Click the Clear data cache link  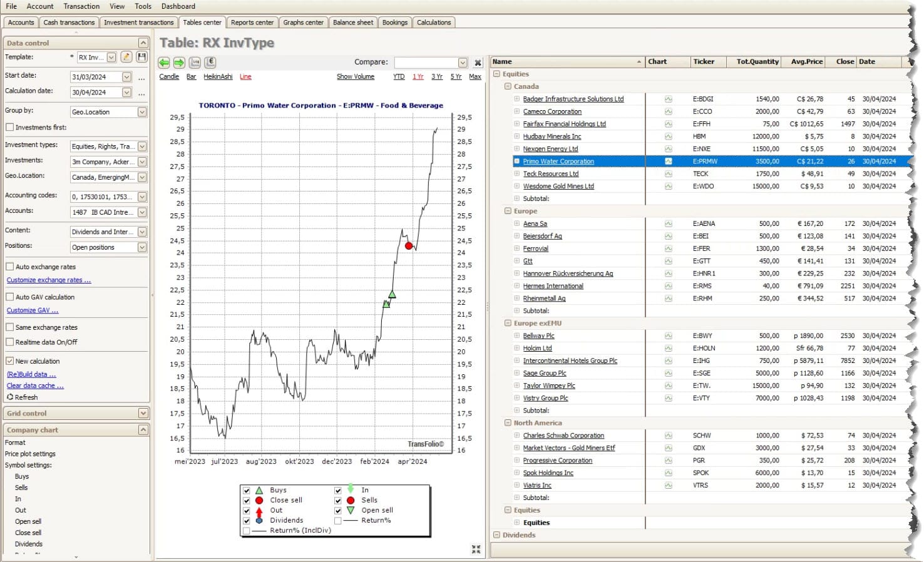click(35, 386)
